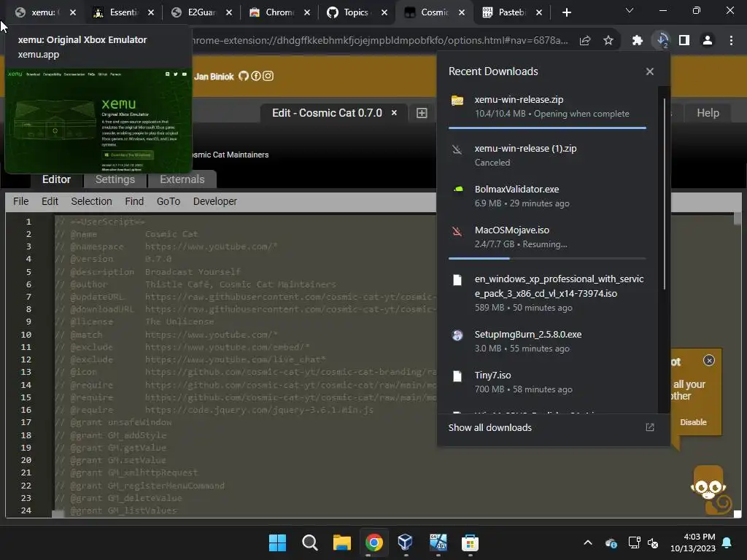Click Show all downloads
747x560 pixels.
click(x=489, y=427)
